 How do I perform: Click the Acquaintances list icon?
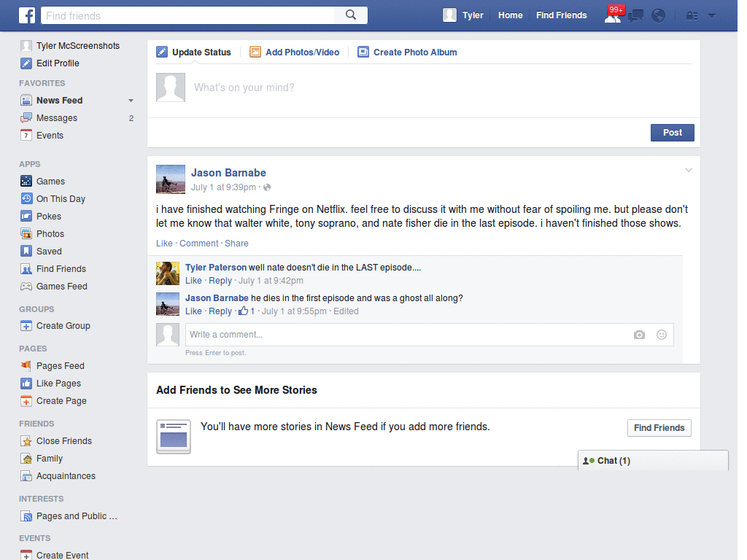26,476
